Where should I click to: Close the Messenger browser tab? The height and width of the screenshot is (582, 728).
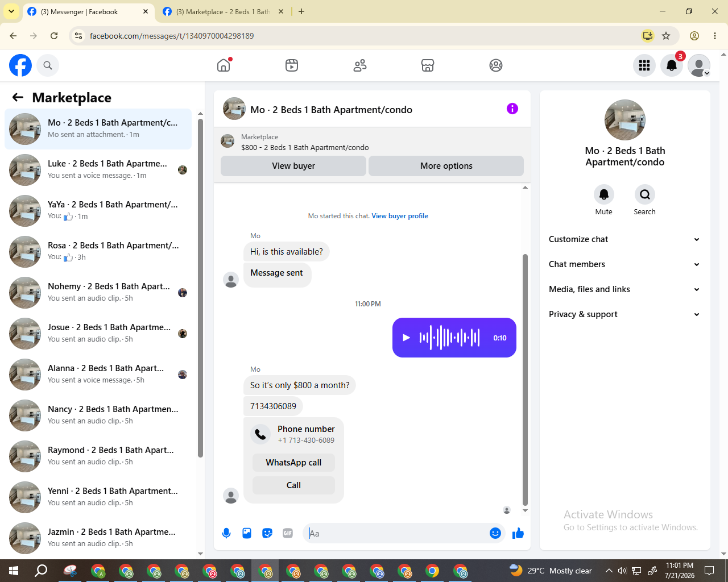click(146, 11)
